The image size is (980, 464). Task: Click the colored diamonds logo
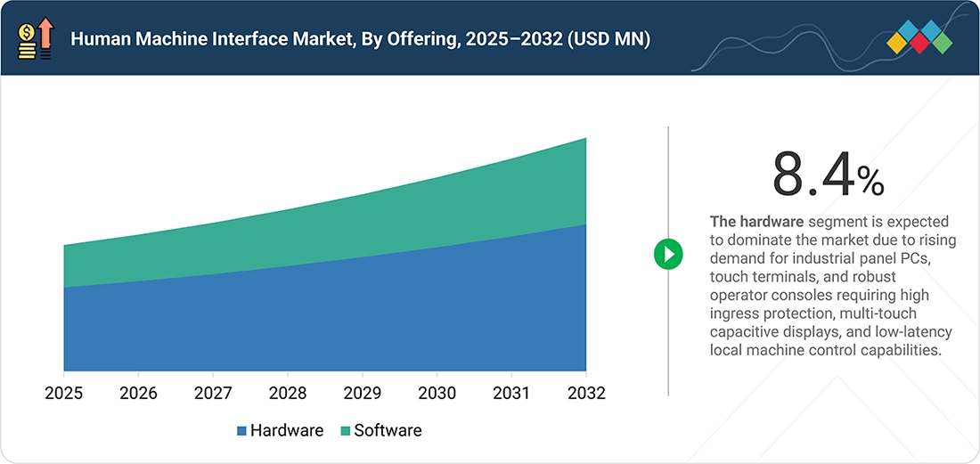pos(919,37)
